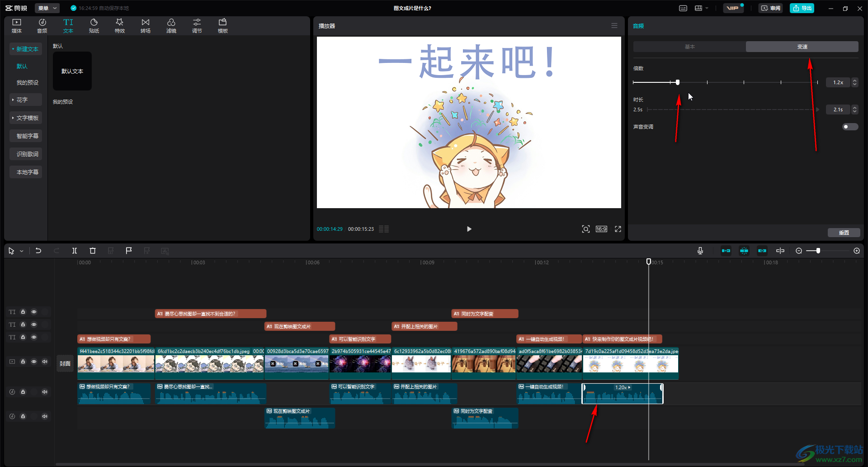Toggle main track magnet icon
Image resolution: width=868 pixels, height=467 pixels.
point(726,251)
